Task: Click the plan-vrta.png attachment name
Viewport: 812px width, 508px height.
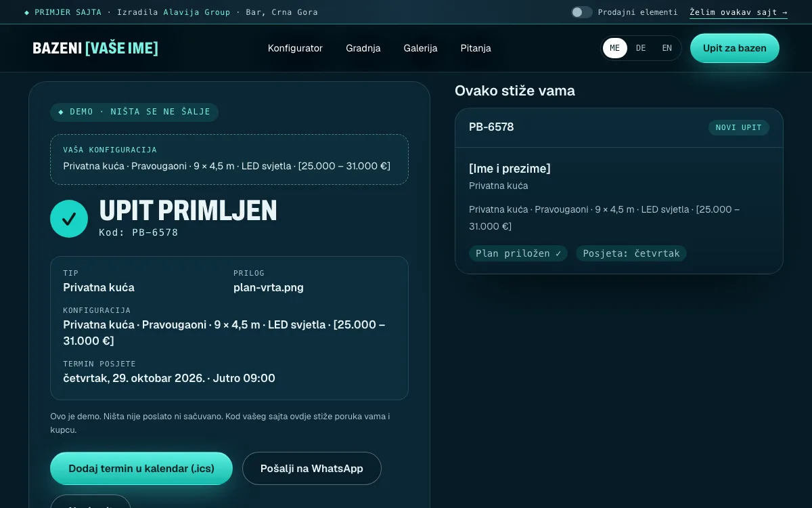Action: 269,287
